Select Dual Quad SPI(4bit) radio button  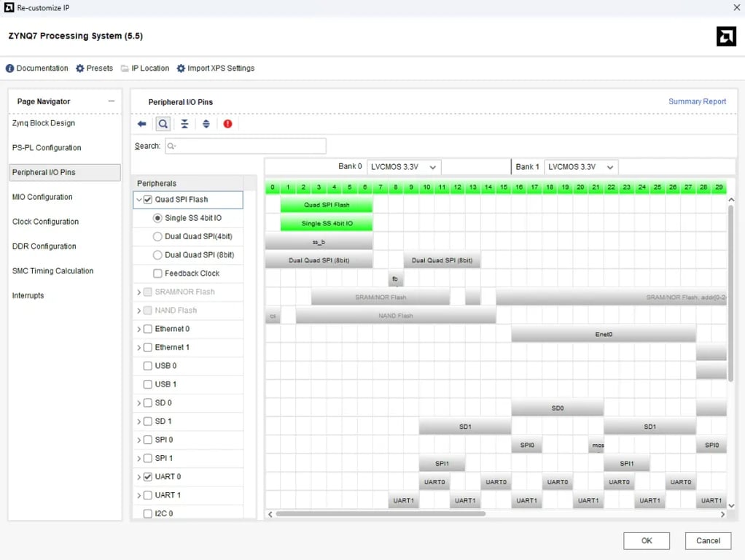[x=157, y=237]
